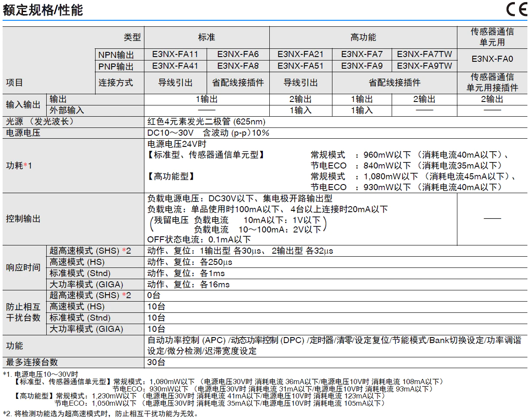The image size is (530, 420).
Task: Click the 传感器通信单元用 header cell
Action: [x=492, y=37]
